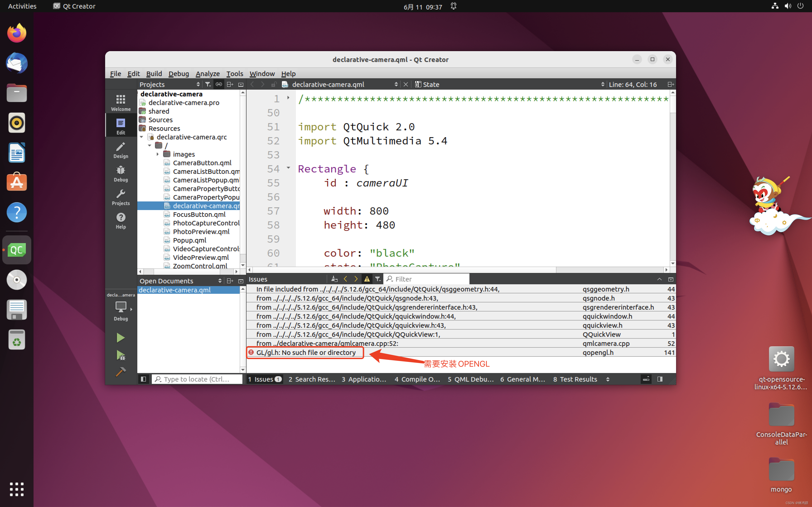Image resolution: width=812 pixels, height=507 pixels.
Task: Toggle Show Warnings in the Issues pane
Action: coord(367,279)
